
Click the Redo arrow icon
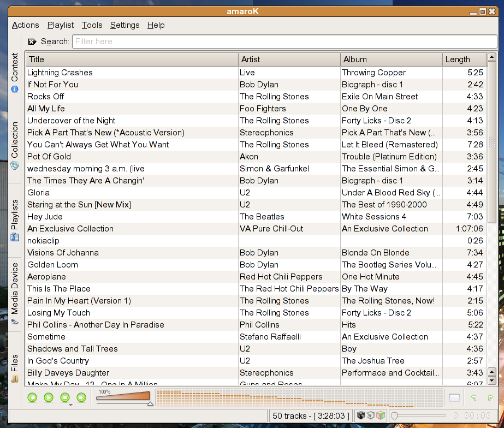[x=490, y=397]
